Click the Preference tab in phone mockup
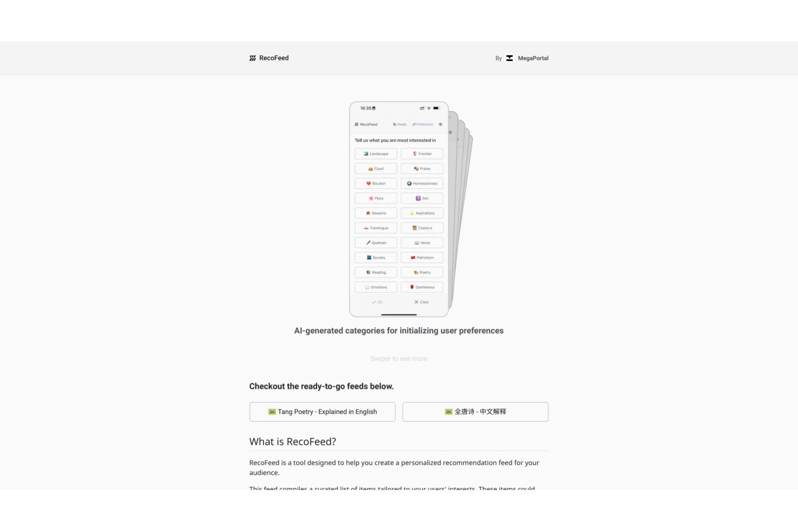798x532 pixels. (x=423, y=124)
